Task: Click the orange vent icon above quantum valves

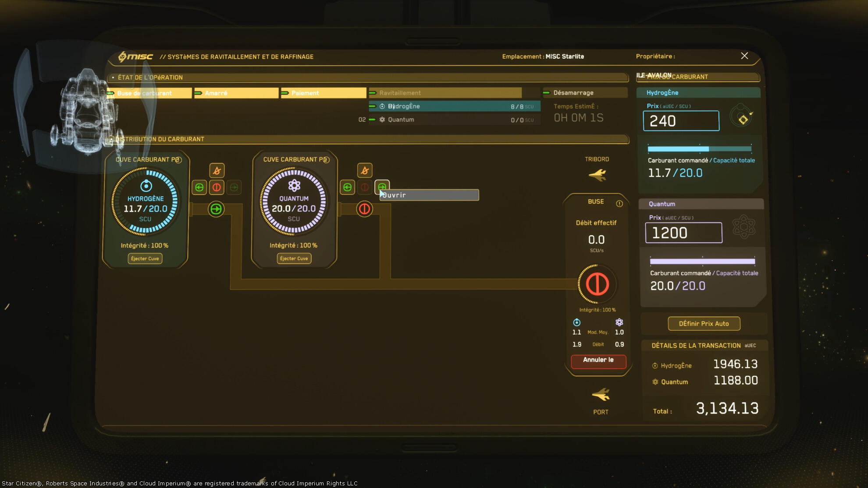Action: 365,170
